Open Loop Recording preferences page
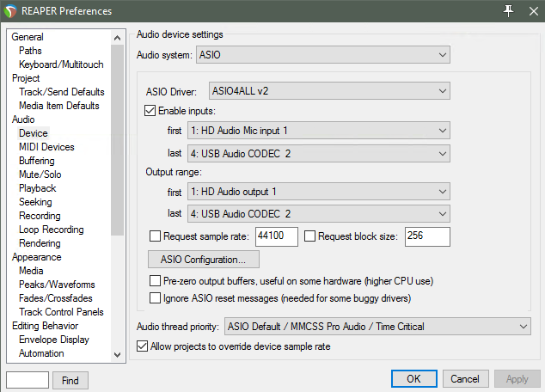545x392 pixels. point(52,230)
